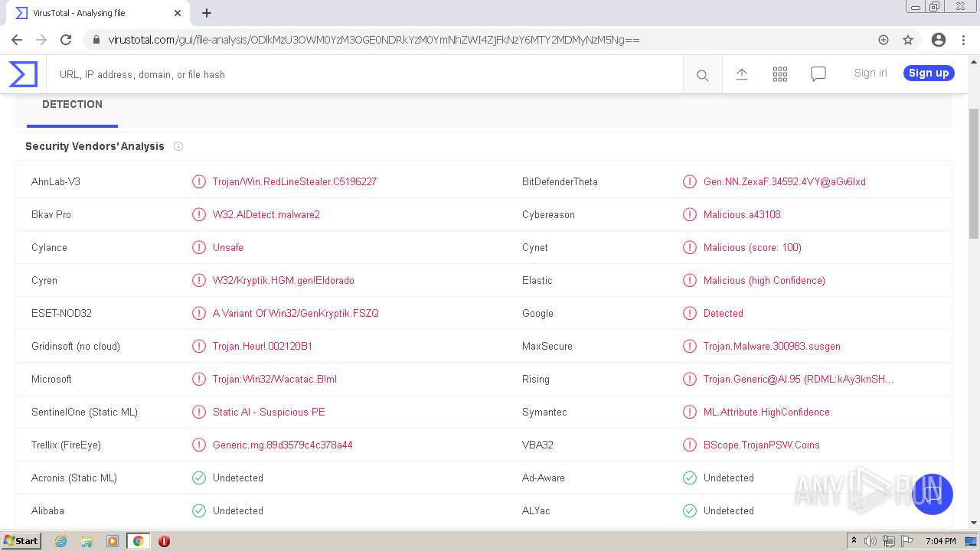Click Malicious.a43108 result
This screenshot has width=980, height=551.
[x=742, y=214]
